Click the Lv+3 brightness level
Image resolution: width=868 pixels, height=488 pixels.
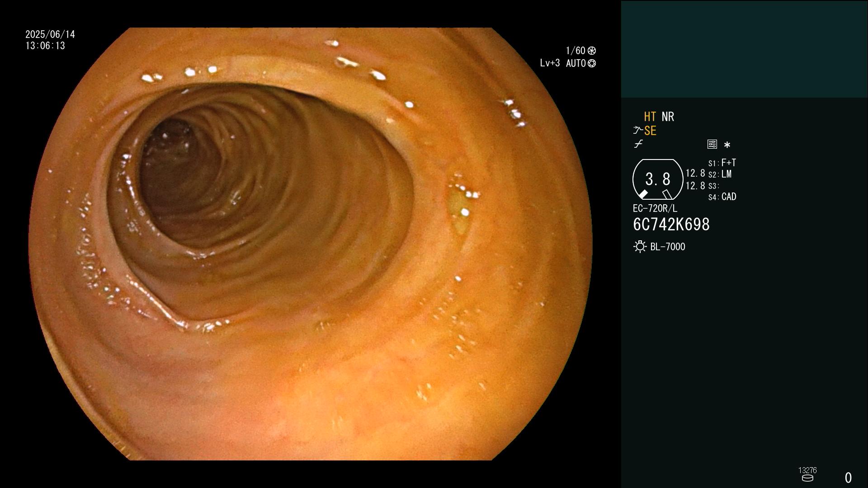coord(550,63)
